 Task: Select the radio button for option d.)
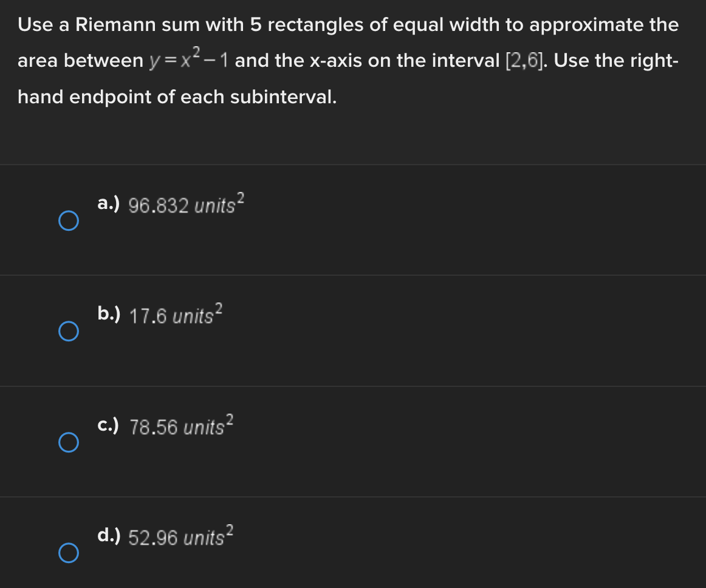tap(68, 553)
